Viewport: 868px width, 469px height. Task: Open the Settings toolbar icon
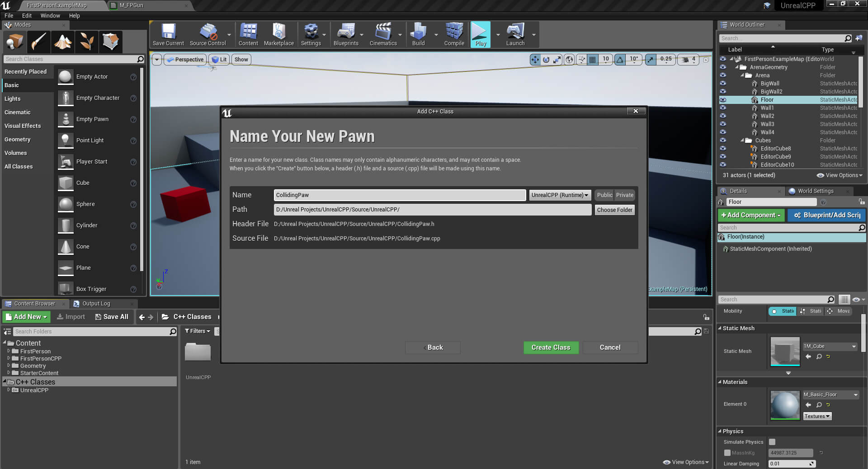tap(311, 35)
